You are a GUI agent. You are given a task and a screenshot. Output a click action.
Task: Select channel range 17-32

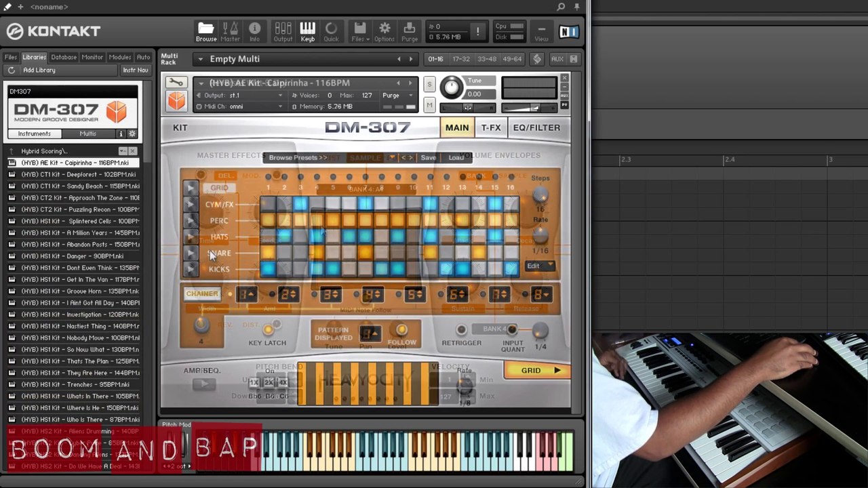461,59
